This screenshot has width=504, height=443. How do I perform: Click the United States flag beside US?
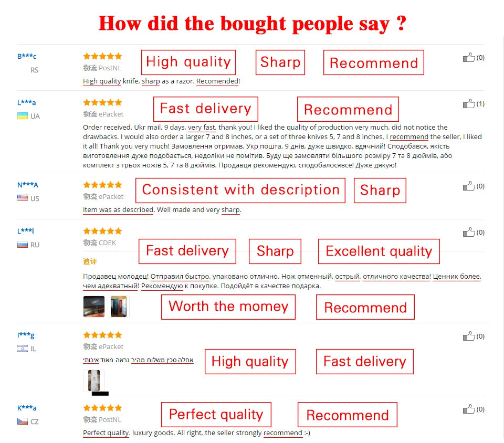(x=23, y=198)
